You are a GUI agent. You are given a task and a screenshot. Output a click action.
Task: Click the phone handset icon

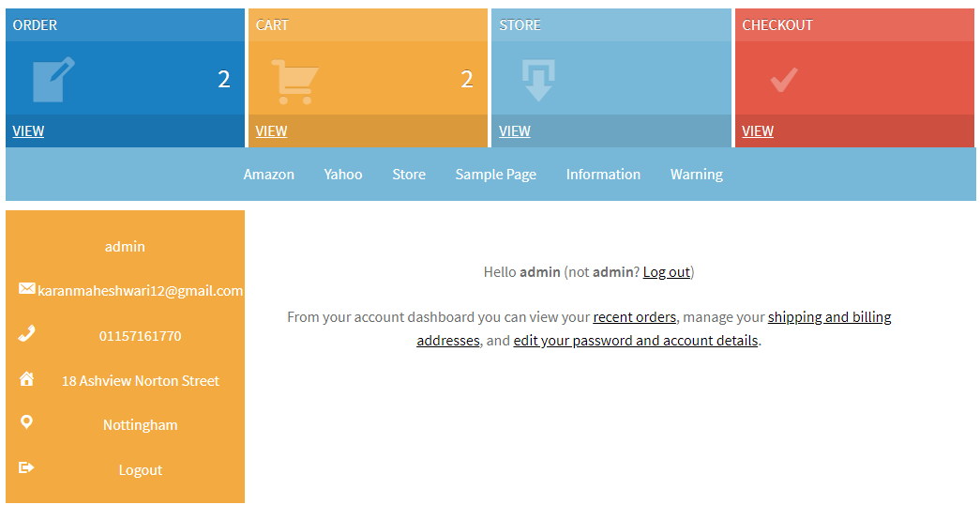click(27, 333)
